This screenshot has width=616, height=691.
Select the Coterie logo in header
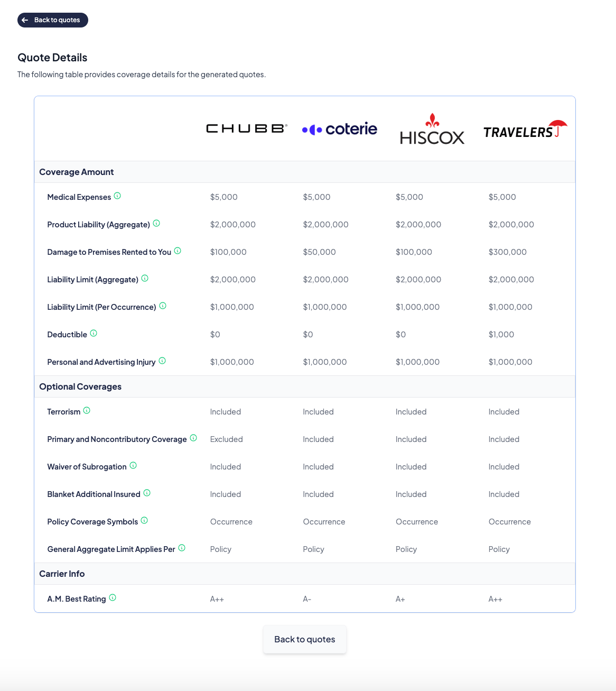340,129
